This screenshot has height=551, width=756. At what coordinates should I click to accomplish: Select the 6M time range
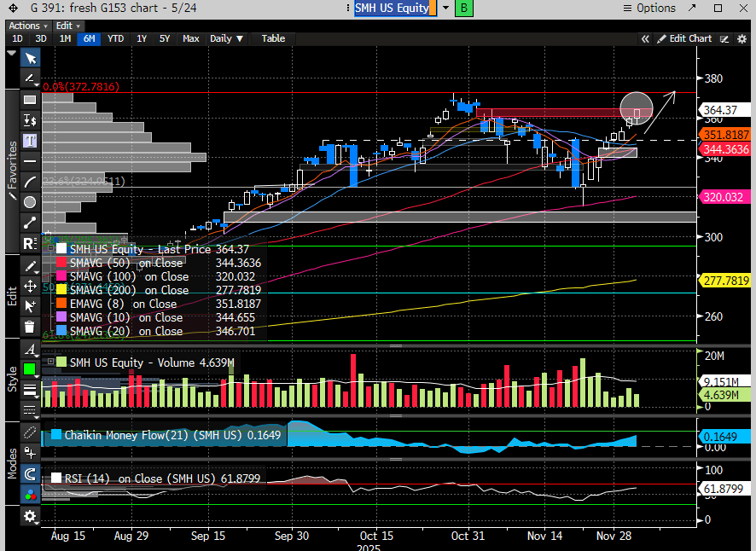90,38
